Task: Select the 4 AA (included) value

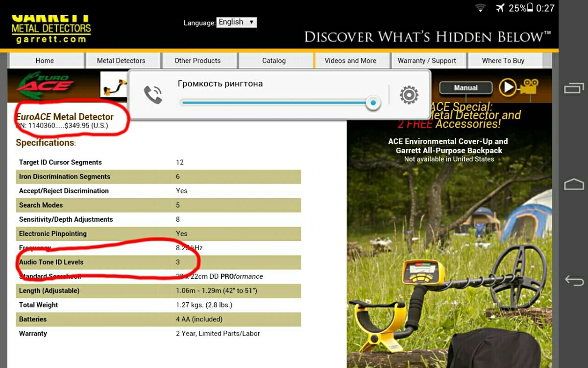Action: (x=199, y=319)
